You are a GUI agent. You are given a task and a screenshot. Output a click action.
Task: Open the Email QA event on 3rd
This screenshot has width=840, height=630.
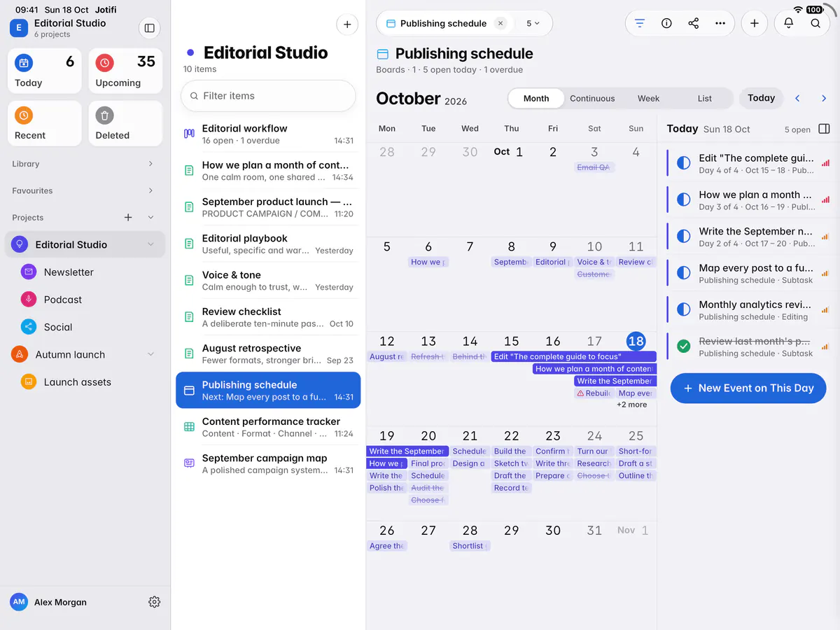(594, 167)
